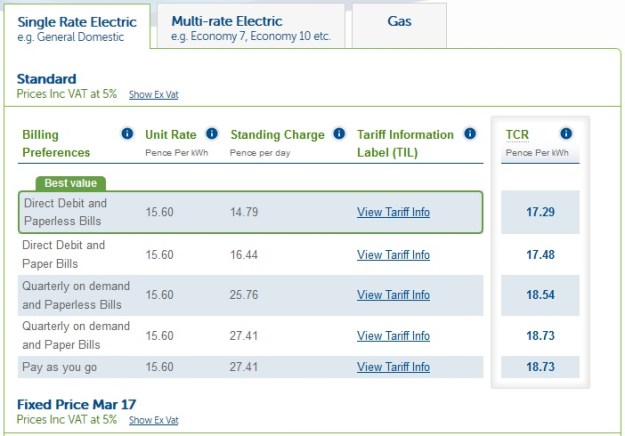Screen dimensions: 625x436
Task: Click info icon beside TCR header
Action: [566, 134]
